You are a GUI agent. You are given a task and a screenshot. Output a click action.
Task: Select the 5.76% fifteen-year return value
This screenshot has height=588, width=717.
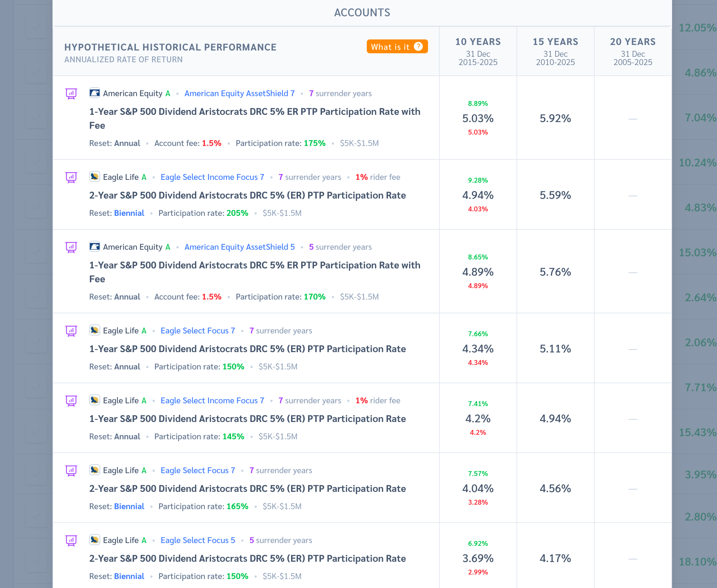click(556, 272)
